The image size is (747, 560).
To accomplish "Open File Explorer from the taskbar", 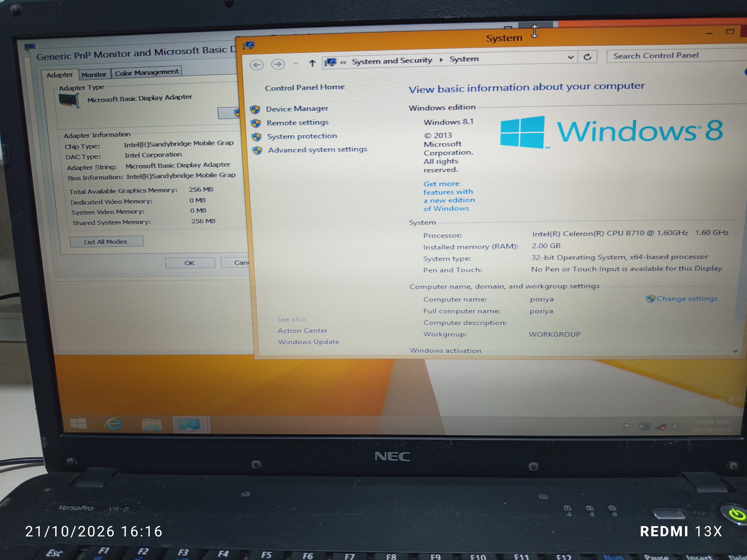I will click(152, 424).
